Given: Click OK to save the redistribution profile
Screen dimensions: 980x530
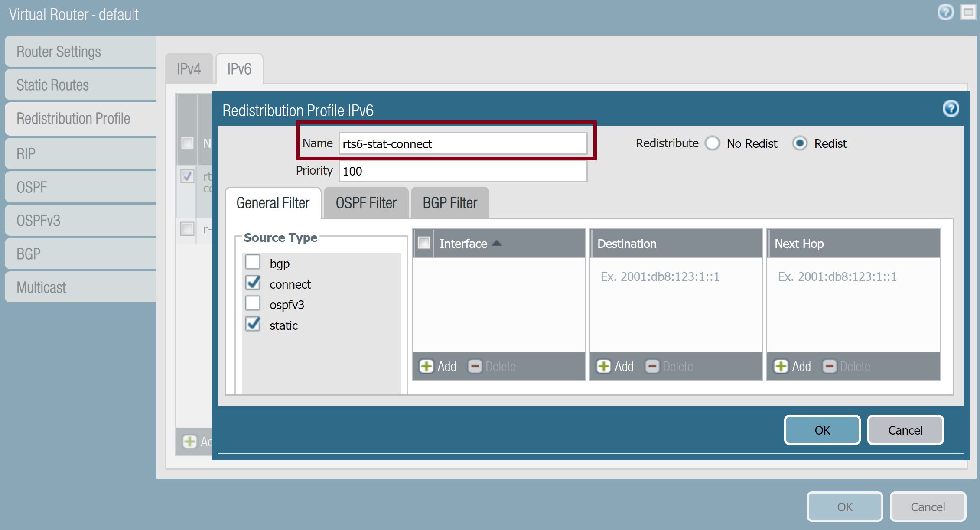Looking at the screenshot, I should (x=822, y=430).
